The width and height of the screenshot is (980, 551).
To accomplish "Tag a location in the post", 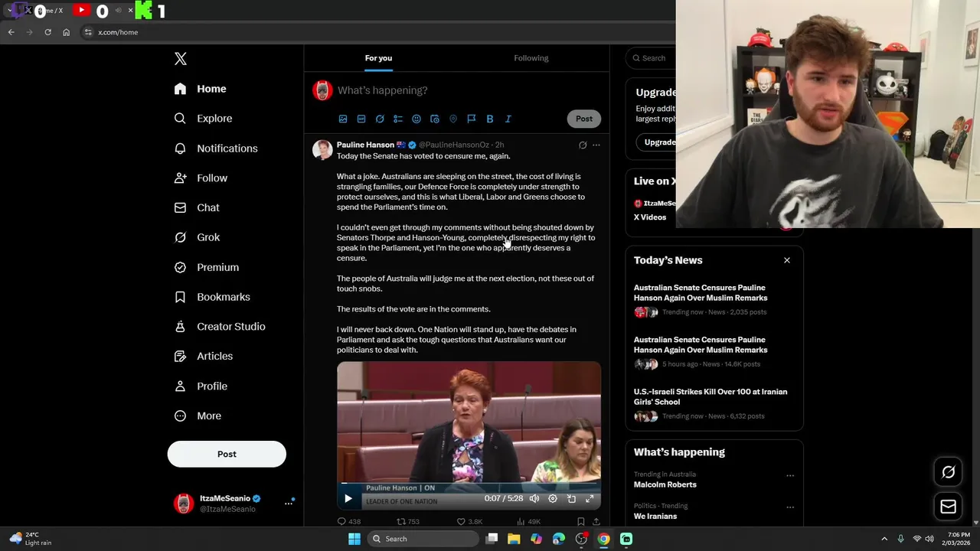I will click(x=453, y=119).
